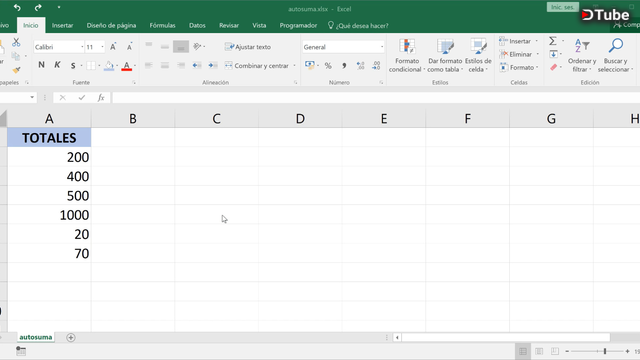The image size is (640, 360).
Task: Click Formato cells button
Action: click(519, 67)
